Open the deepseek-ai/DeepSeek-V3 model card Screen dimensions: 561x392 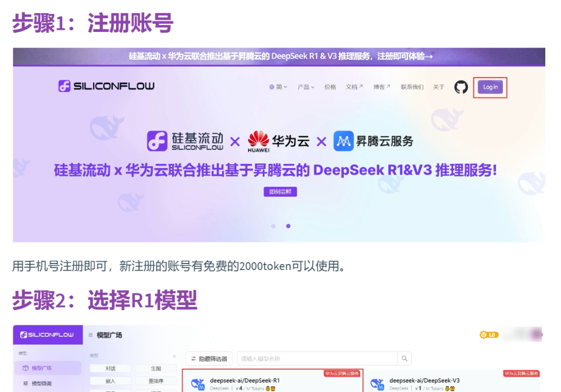[x=453, y=381]
